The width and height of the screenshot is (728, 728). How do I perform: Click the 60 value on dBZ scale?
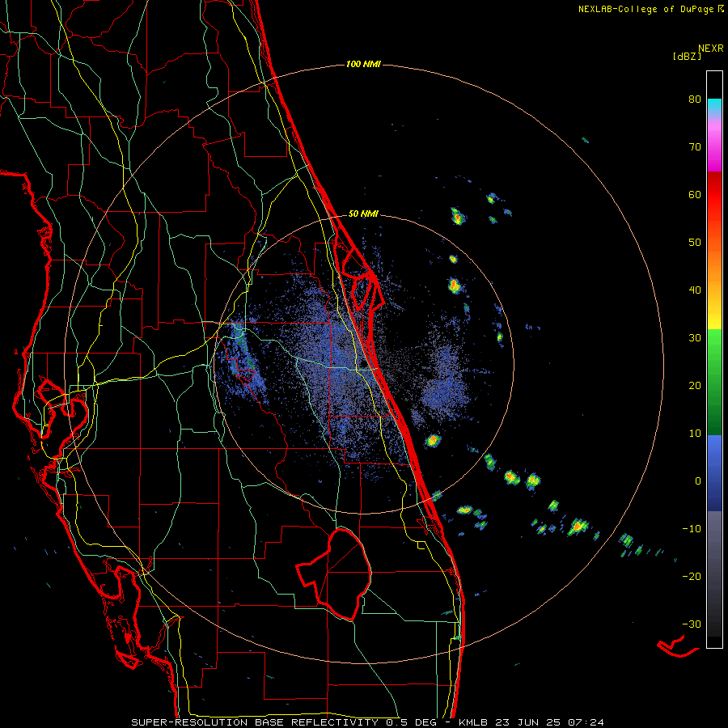click(695, 194)
